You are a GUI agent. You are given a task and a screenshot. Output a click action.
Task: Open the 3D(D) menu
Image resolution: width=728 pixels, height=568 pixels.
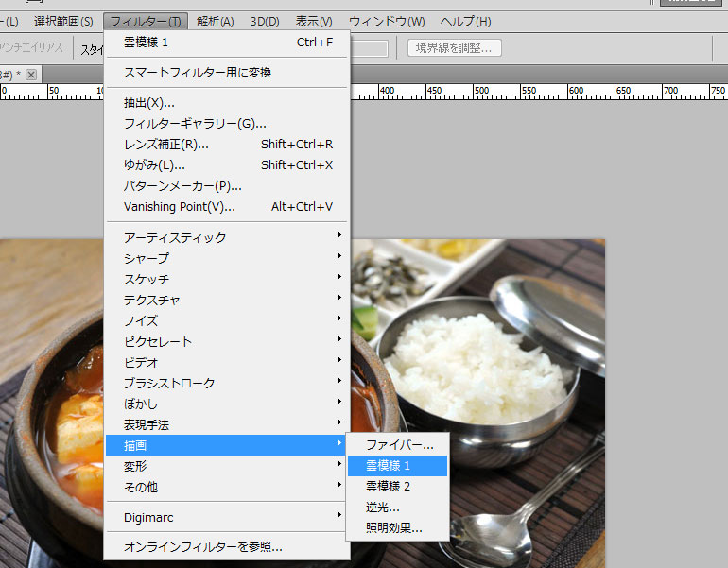click(x=265, y=22)
